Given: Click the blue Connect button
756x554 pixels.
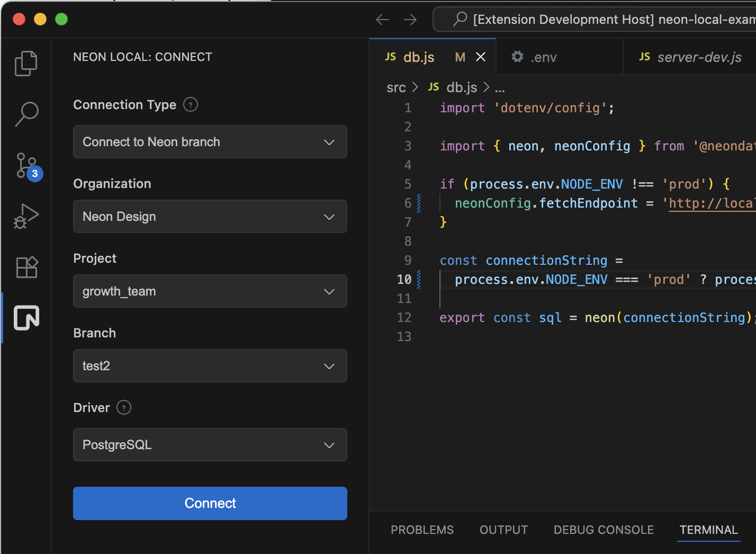Looking at the screenshot, I should pos(210,503).
